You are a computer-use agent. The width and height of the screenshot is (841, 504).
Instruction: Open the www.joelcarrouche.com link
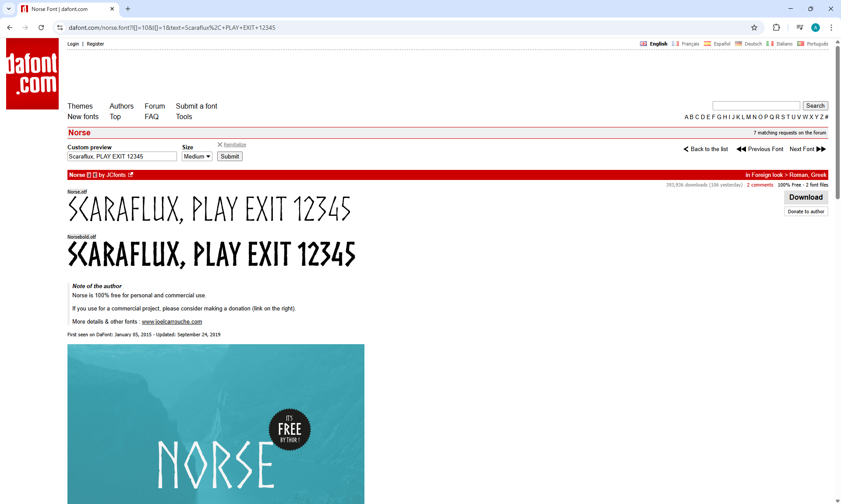[172, 322]
